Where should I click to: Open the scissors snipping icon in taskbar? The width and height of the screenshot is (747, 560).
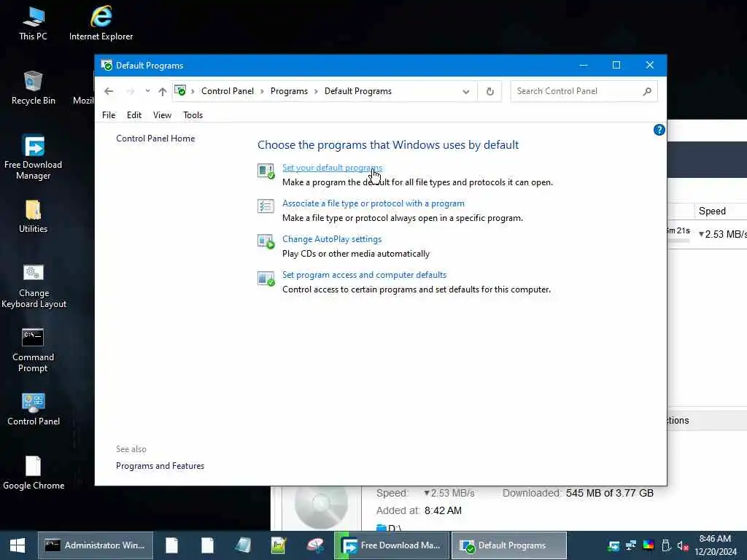[315, 545]
